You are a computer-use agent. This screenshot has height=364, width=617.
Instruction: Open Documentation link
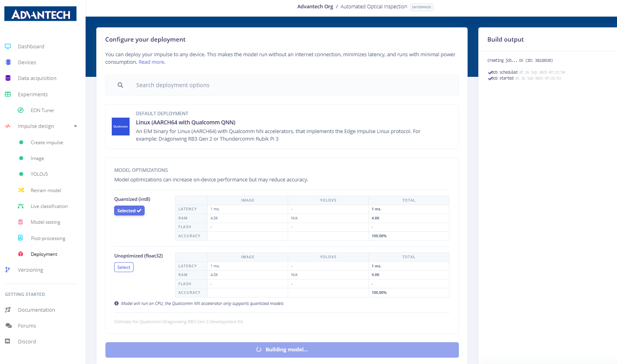coord(36,310)
